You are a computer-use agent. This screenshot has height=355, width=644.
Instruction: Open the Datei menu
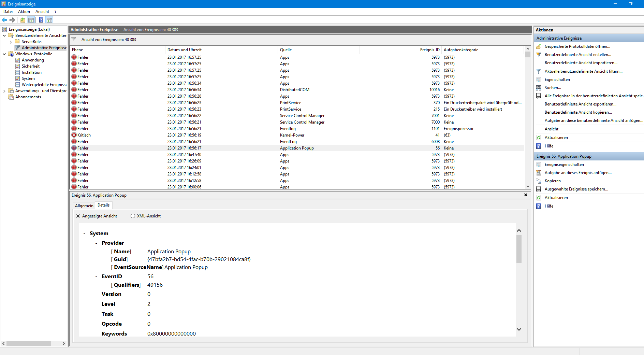8,12
